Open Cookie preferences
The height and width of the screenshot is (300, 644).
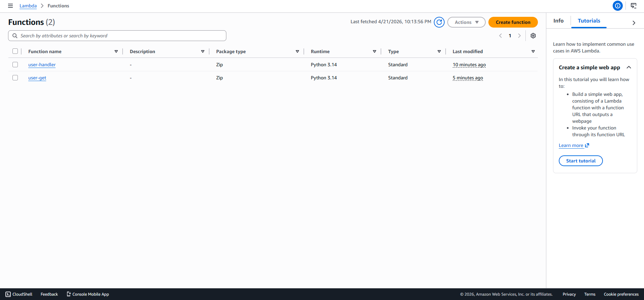pyautogui.click(x=621, y=294)
